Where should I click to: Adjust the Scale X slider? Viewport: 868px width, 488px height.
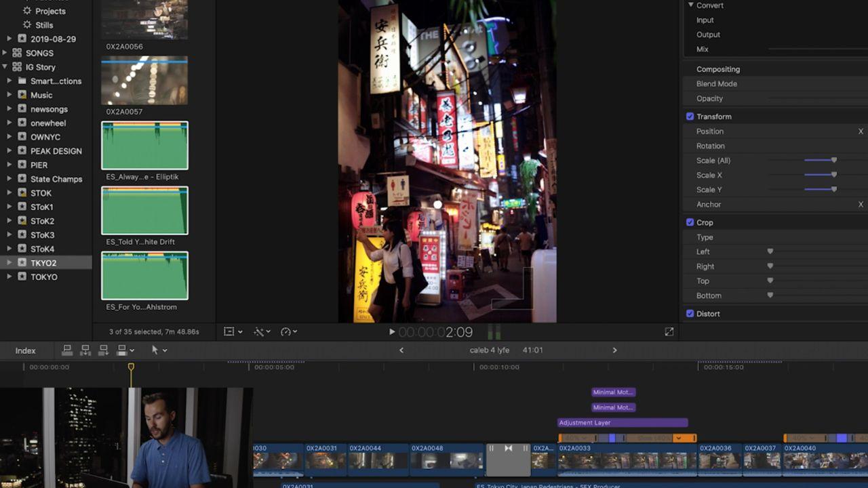pos(834,175)
